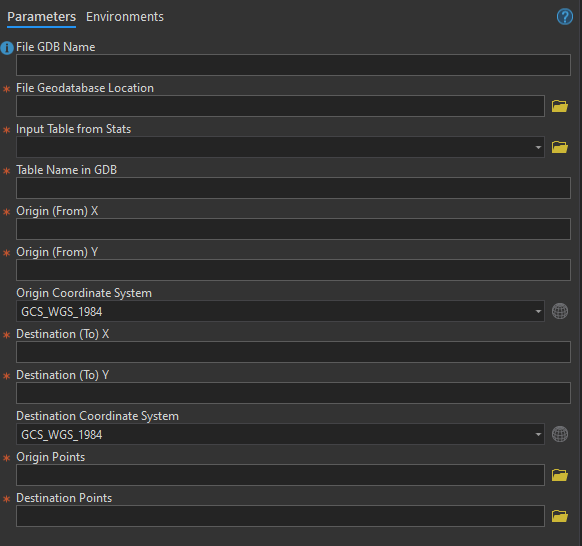Open the tool help question mark icon
582x546 pixels.
click(x=565, y=17)
